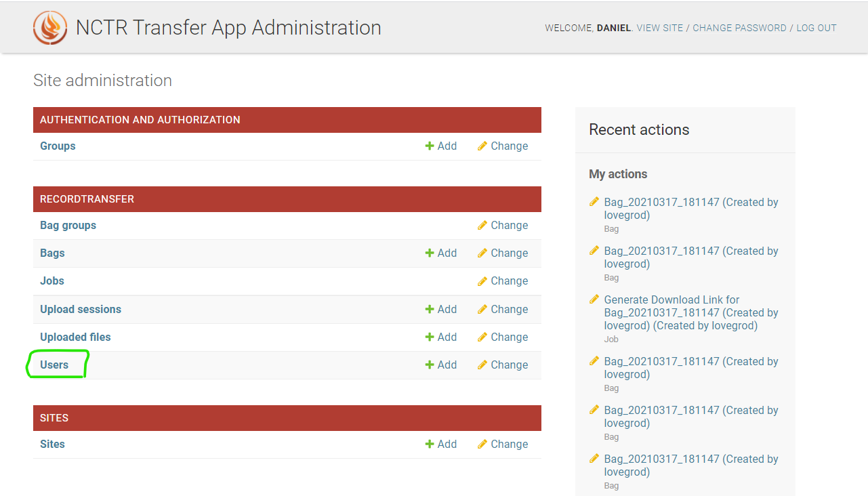Click the Recent actions heading

(639, 130)
